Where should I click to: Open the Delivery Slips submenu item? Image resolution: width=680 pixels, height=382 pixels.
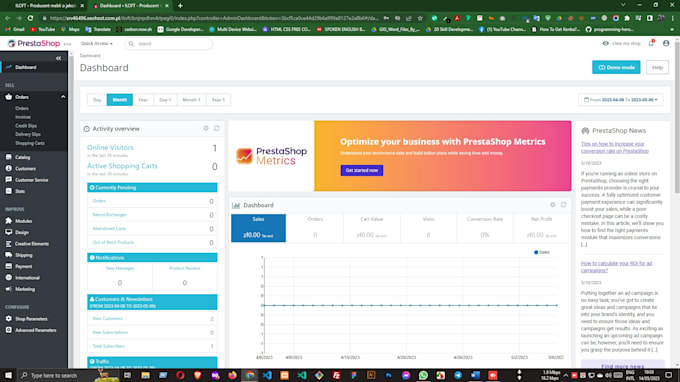point(28,134)
